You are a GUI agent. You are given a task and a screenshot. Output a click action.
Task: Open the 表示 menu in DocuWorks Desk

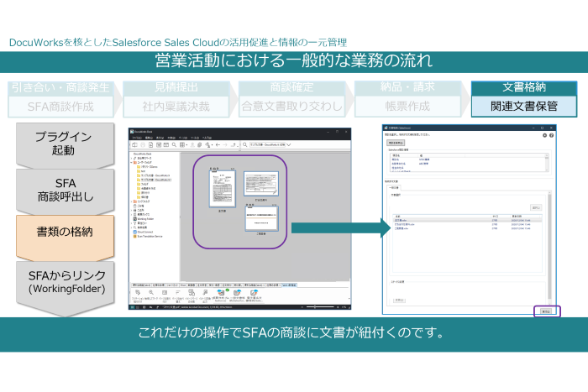pyautogui.click(x=160, y=138)
